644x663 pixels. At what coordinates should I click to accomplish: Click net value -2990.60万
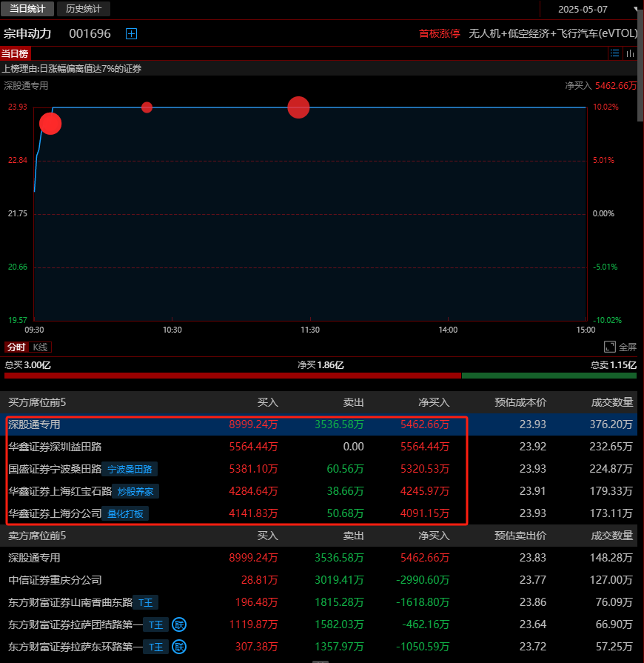(422, 580)
